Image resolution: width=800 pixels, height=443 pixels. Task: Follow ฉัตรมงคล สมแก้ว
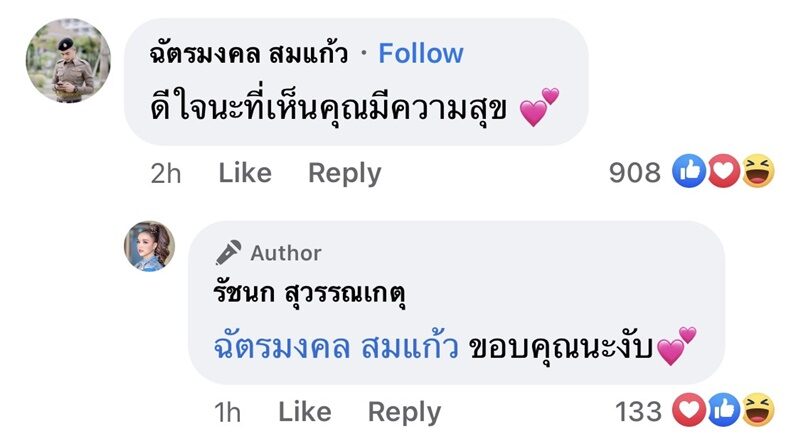(x=421, y=53)
